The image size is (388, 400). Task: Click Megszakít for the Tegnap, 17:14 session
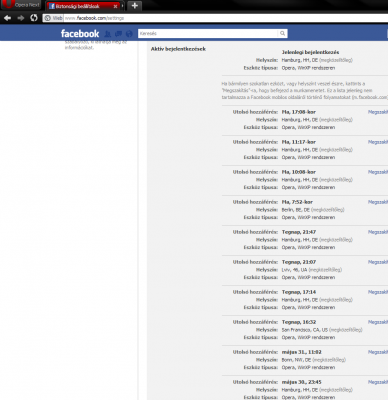click(378, 292)
